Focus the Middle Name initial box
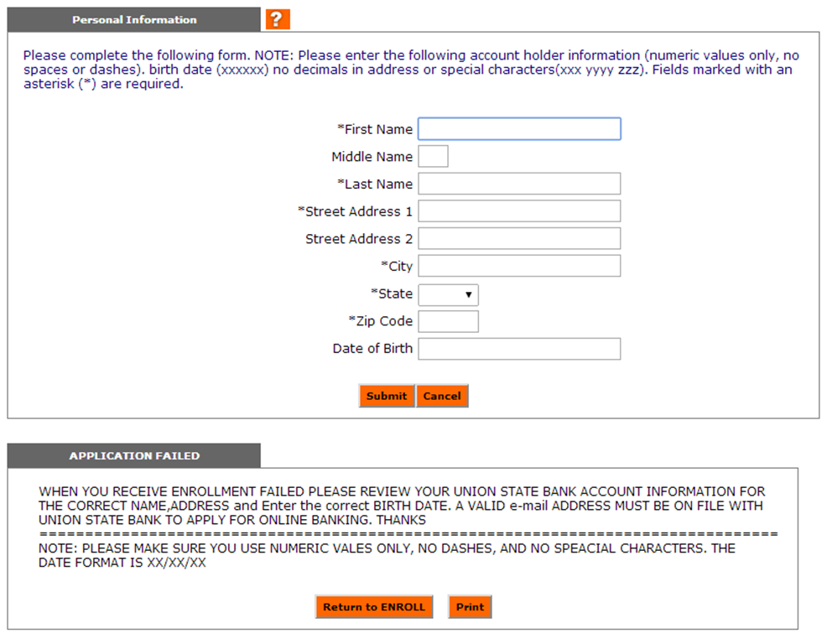 point(433,157)
